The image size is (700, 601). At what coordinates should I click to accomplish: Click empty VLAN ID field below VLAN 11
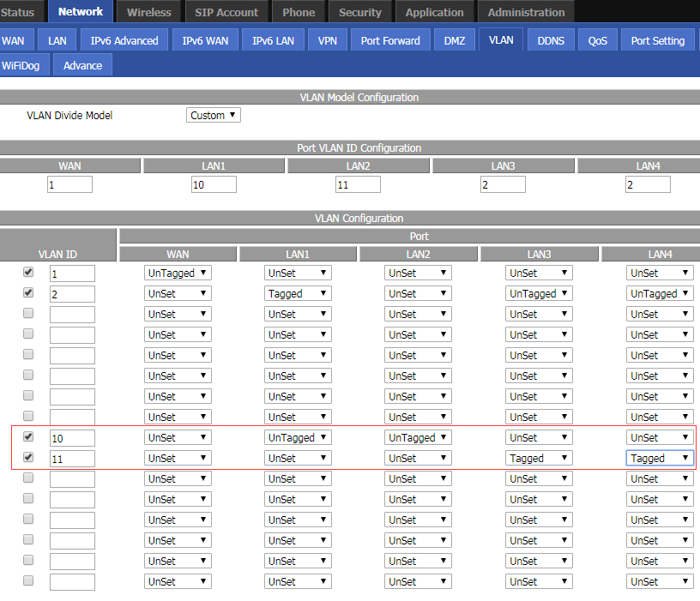pyautogui.click(x=72, y=479)
